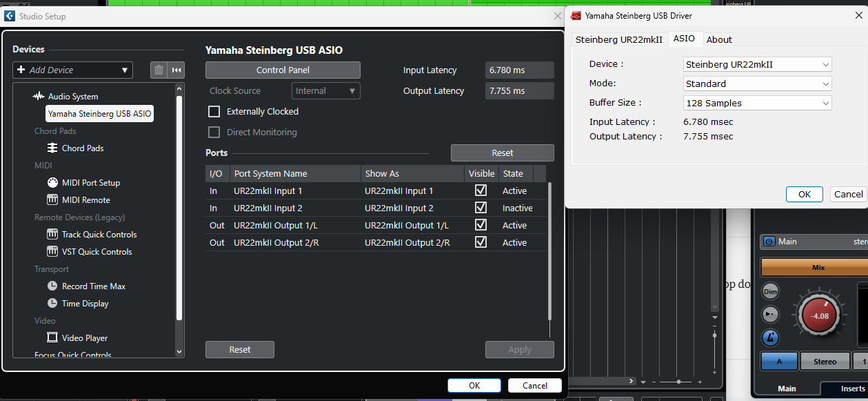Image resolution: width=868 pixels, height=401 pixels.
Task: Click horizontal zoom out minus icon
Action: 653,382
